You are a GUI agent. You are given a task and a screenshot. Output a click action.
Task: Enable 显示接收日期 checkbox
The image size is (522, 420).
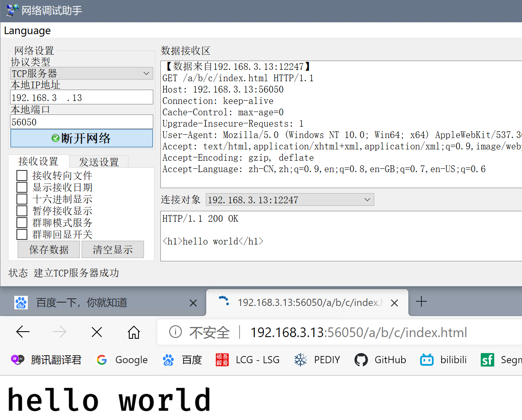click(x=22, y=187)
